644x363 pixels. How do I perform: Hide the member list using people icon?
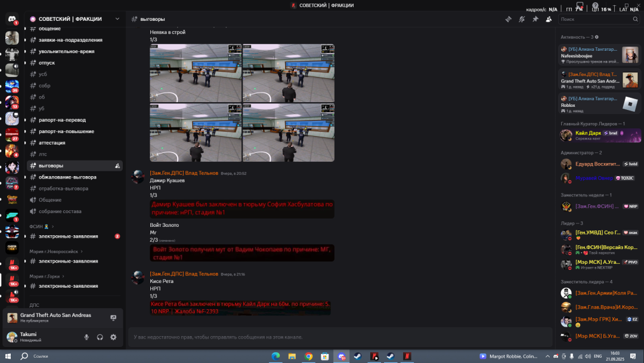[x=549, y=19]
